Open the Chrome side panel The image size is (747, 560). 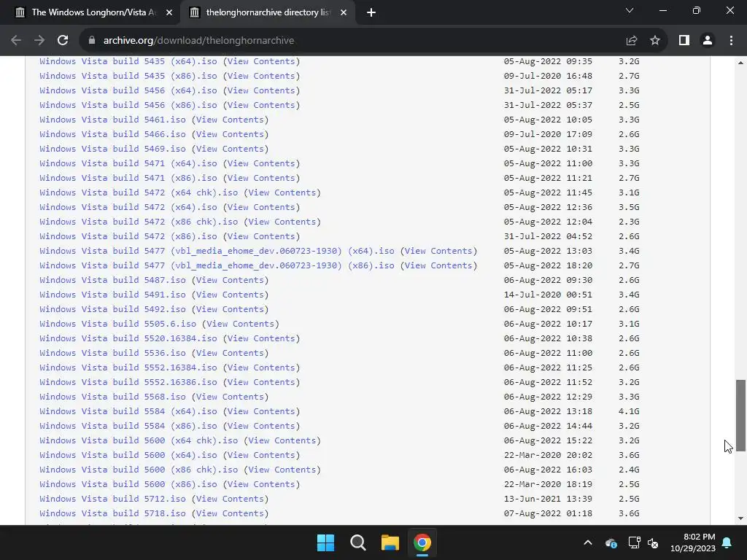(684, 41)
